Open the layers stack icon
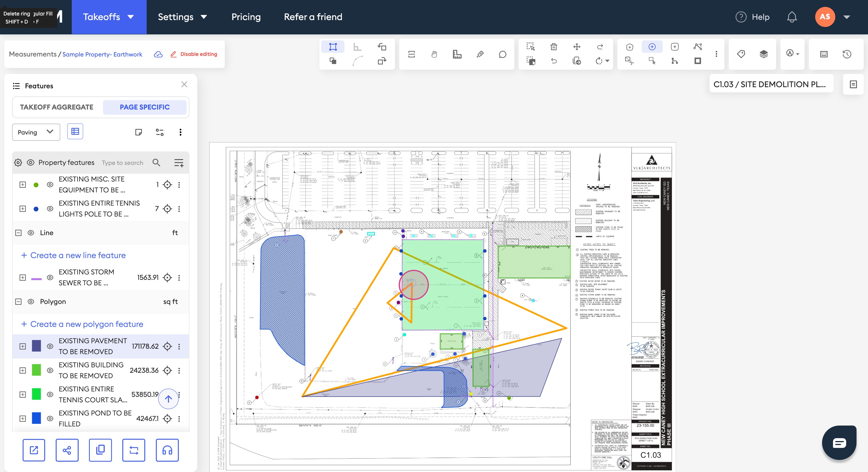Image resolution: width=868 pixels, height=472 pixels. click(x=764, y=54)
